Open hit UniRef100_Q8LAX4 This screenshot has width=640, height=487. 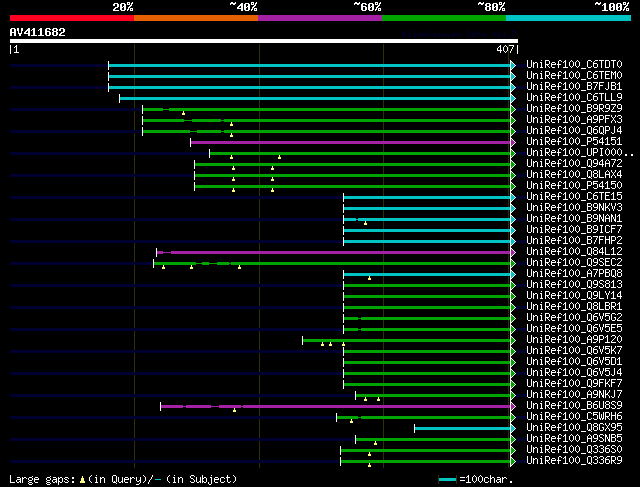tap(574, 175)
